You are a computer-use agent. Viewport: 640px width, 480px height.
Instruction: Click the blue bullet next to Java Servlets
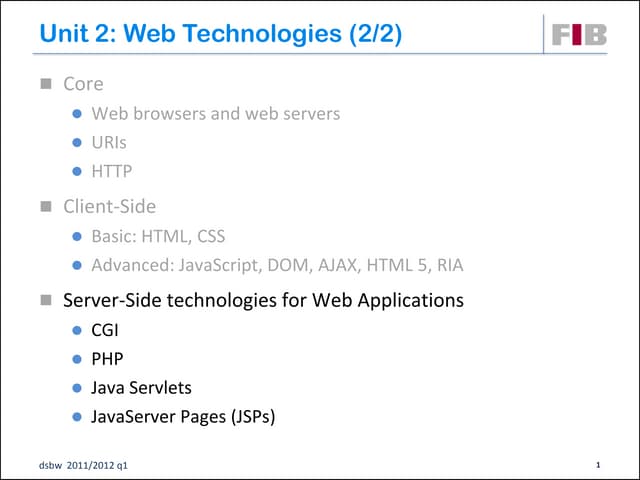pos(77,387)
